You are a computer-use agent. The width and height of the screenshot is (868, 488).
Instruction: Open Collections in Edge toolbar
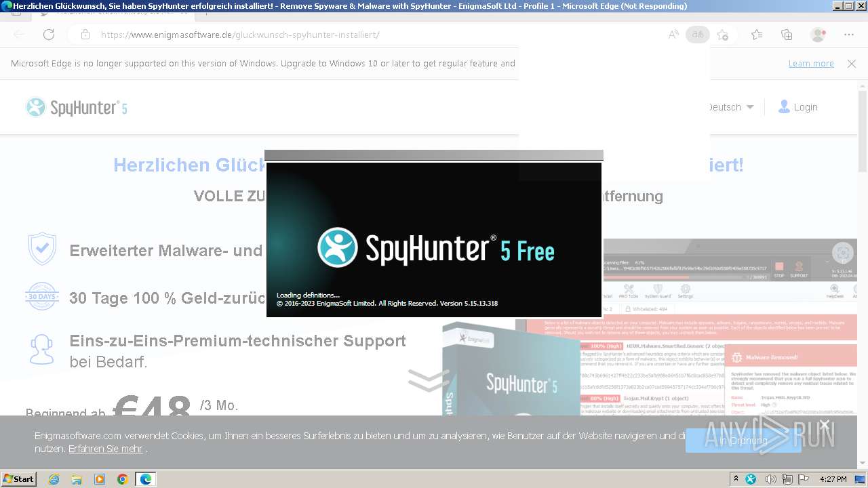tap(787, 35)
